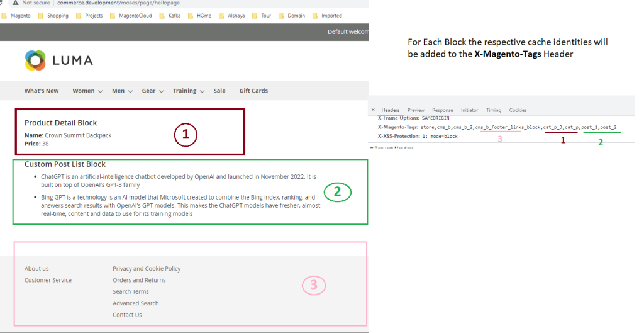Expand the Men menu dropdown
Screen dimensions: 644x333
pos(122,91)
